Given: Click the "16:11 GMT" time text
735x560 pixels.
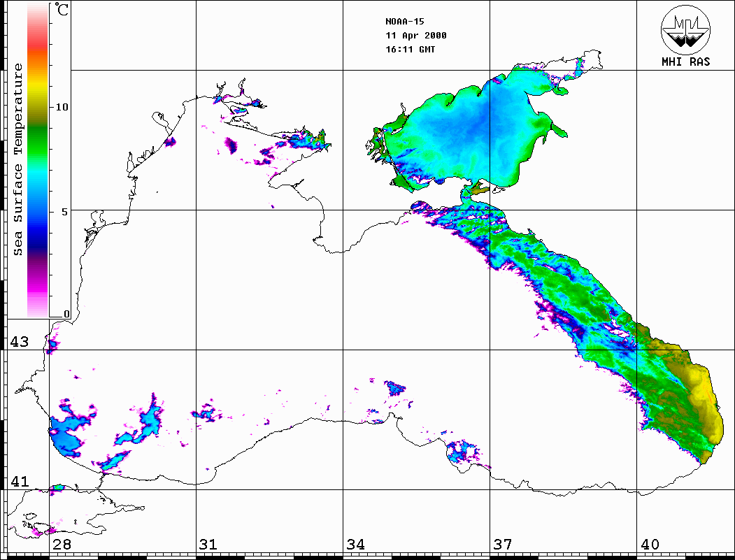Looking at the screenshot, I should [x=411, y=50].
